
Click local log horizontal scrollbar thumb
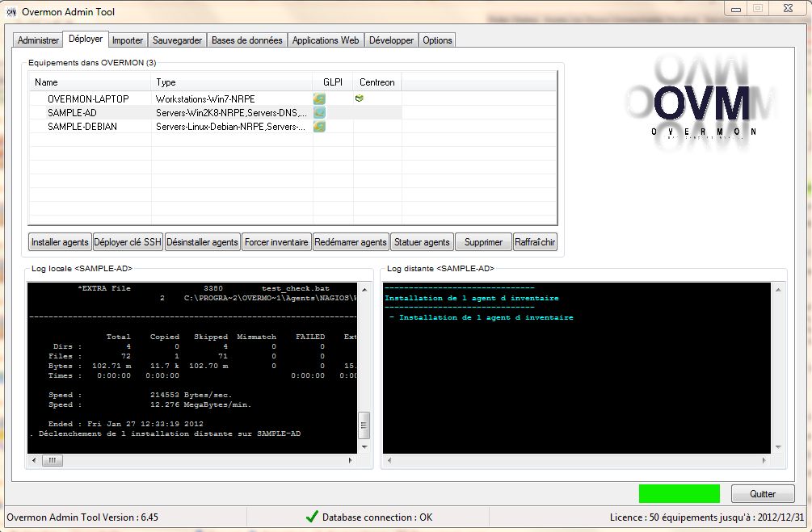click(53, 460)
